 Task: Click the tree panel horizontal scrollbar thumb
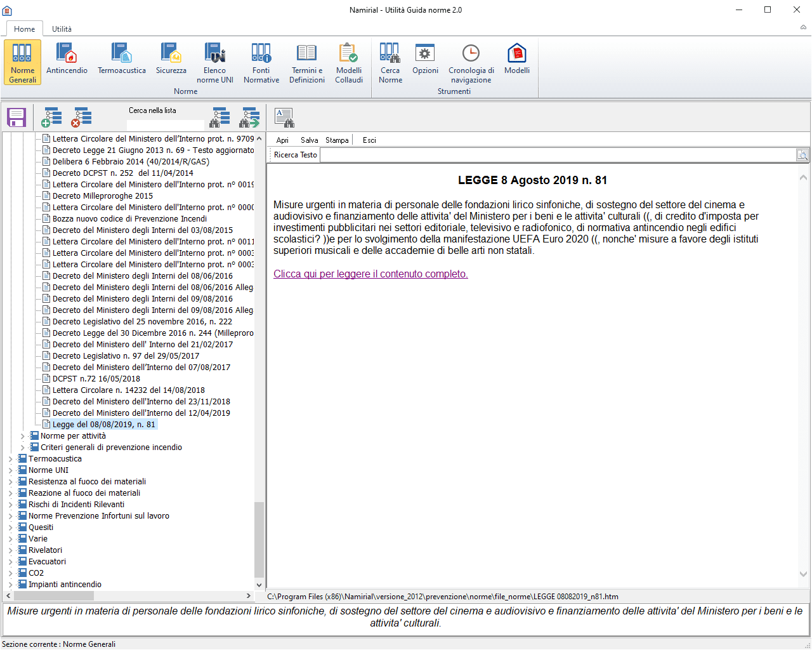coord(53,596)
